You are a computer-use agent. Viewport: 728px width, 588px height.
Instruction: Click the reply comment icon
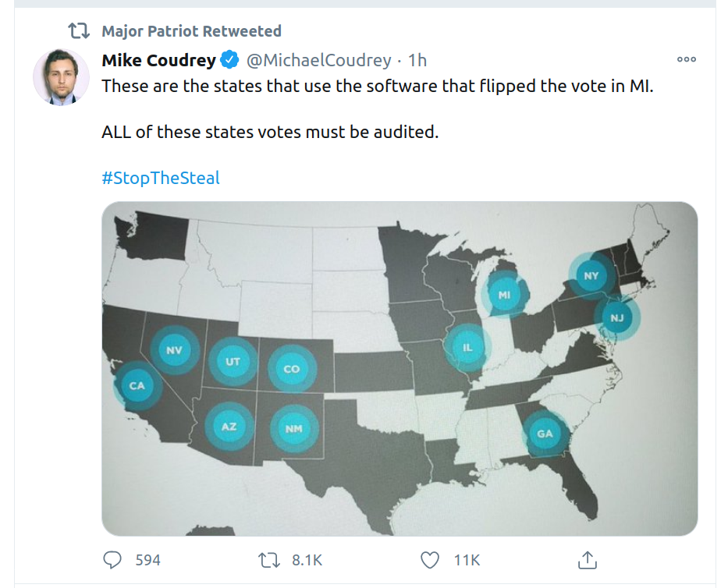(x=113, y=559)
